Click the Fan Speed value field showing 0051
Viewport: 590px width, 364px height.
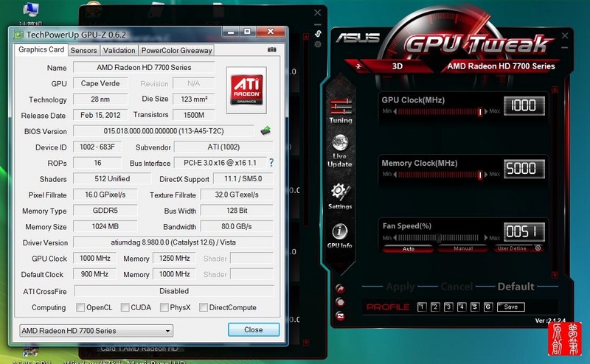524,231
